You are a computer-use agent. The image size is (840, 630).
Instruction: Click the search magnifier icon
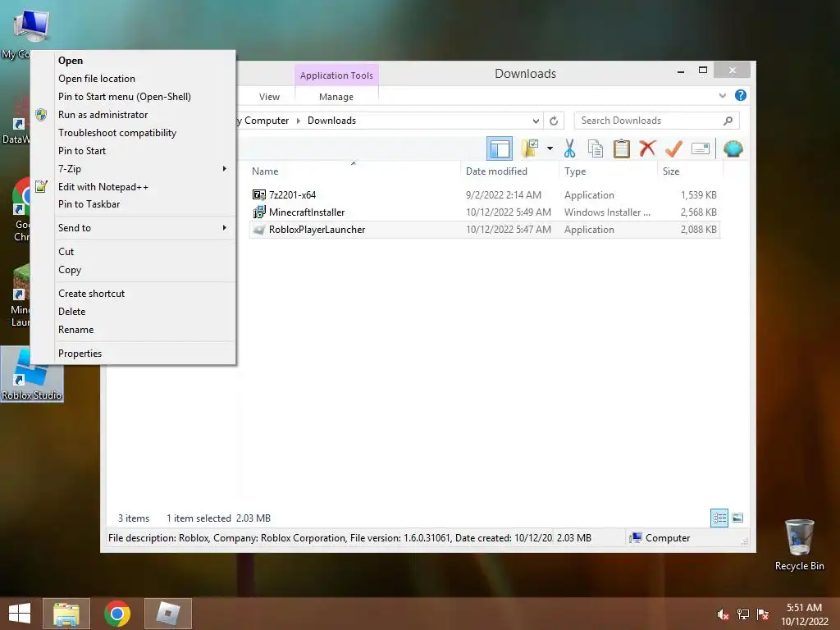[x=728, y=121]
